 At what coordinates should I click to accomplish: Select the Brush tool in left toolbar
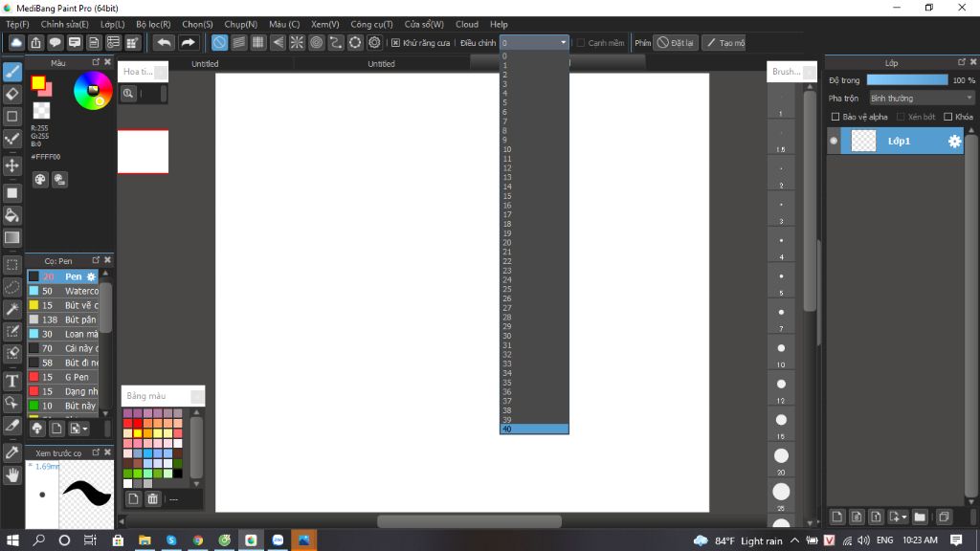coord(11,72)
